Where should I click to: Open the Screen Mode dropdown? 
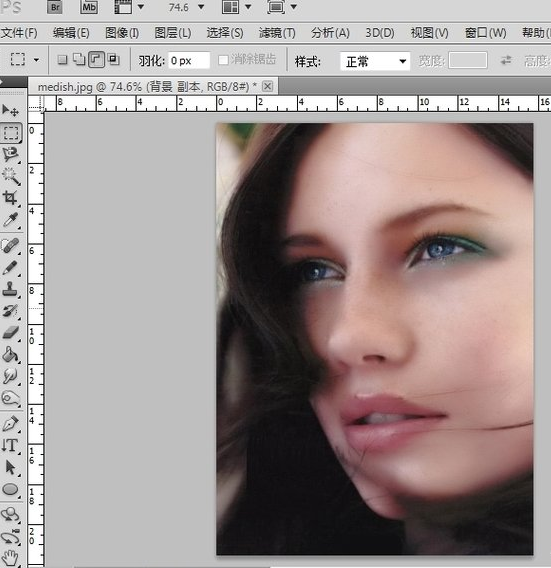pyautogui.click(x=282, y=7)
